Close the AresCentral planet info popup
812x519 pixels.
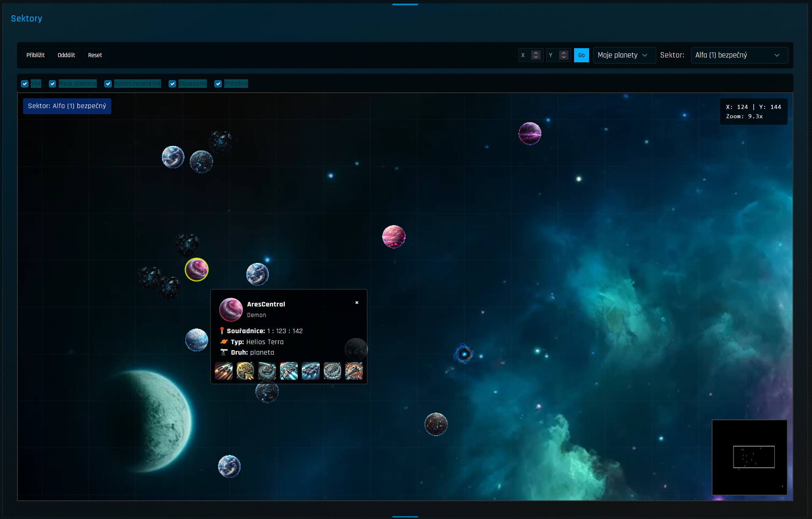(357, 302)
